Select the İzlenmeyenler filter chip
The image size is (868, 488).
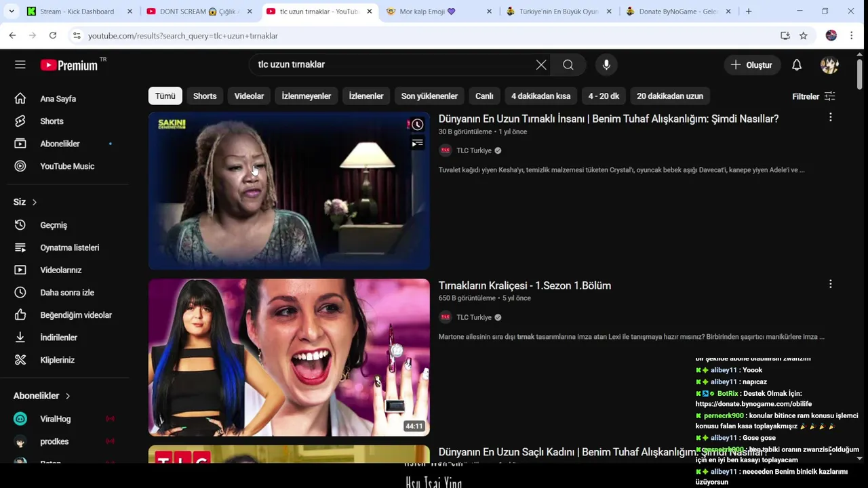coord(307,96)
